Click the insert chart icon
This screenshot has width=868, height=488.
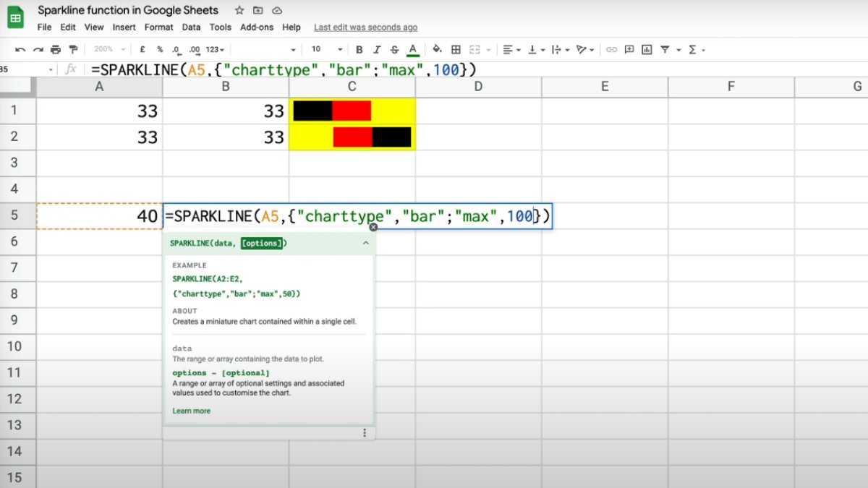(647, 50)
